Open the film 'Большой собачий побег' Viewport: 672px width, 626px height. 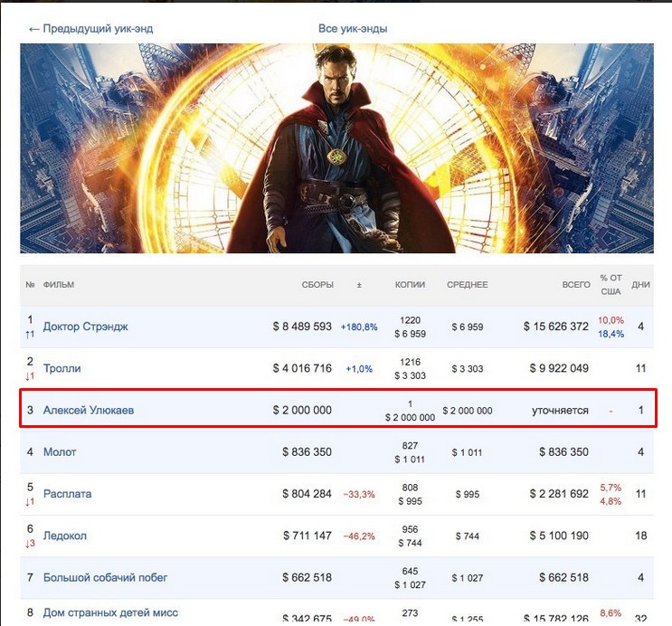pyautogui.click(x=105, y=577)
